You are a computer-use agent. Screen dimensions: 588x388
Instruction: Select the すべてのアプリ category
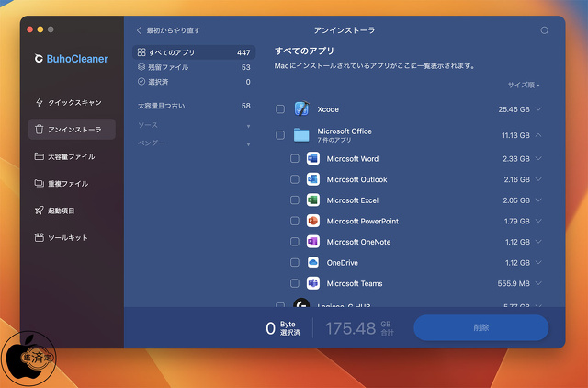194,52
